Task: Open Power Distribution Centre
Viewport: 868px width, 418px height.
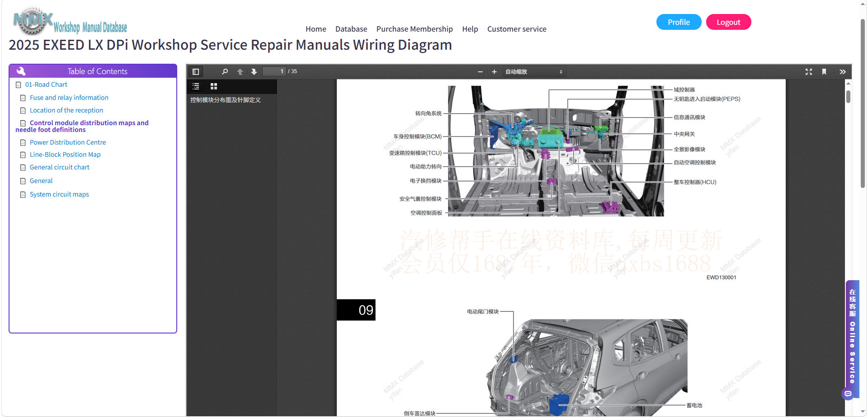Action: pyautogui.click(x=68, y=142)
